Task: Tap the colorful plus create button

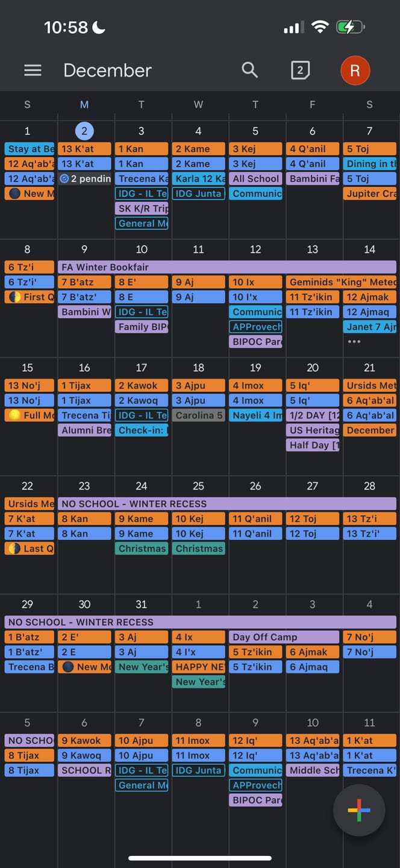Action: point(359,810)
